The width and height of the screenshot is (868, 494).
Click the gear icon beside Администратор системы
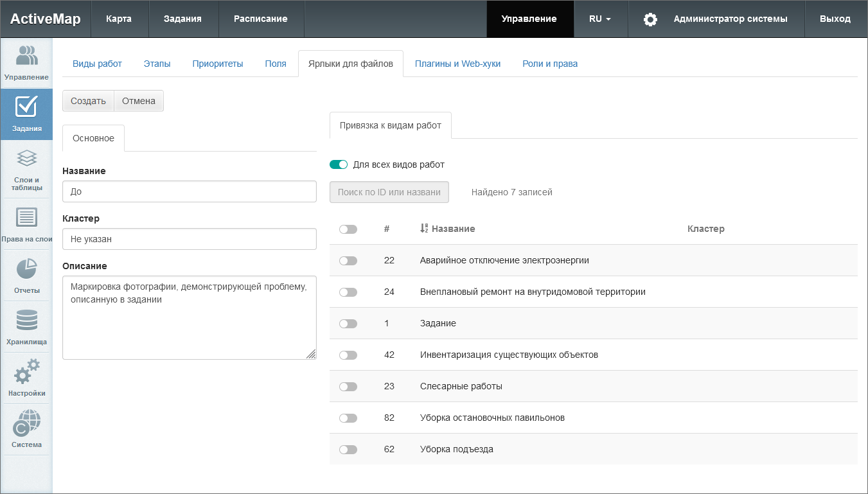[x=650, y=19]
